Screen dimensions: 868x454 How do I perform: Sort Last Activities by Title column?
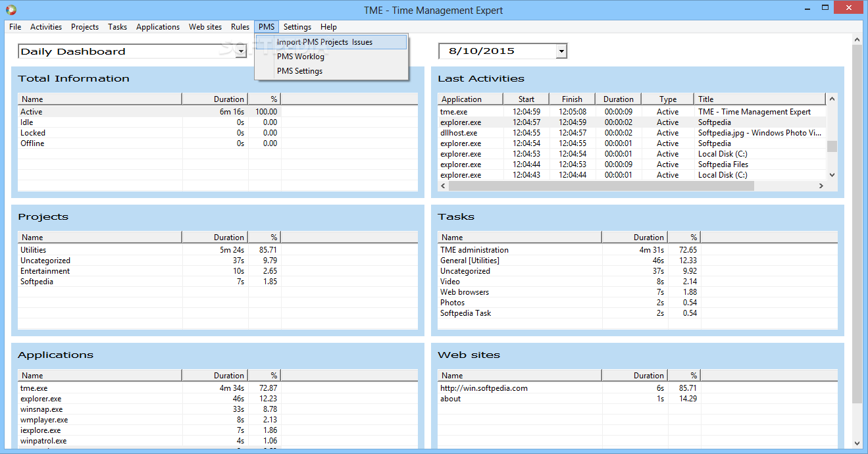[x=760, y=99]
